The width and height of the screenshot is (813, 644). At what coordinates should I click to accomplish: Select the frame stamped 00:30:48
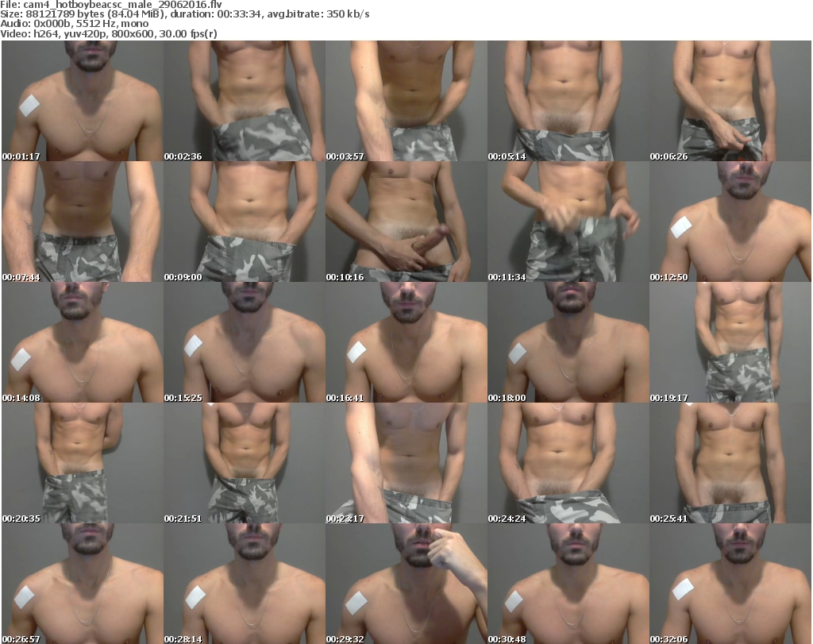click(x=568, y=584)
